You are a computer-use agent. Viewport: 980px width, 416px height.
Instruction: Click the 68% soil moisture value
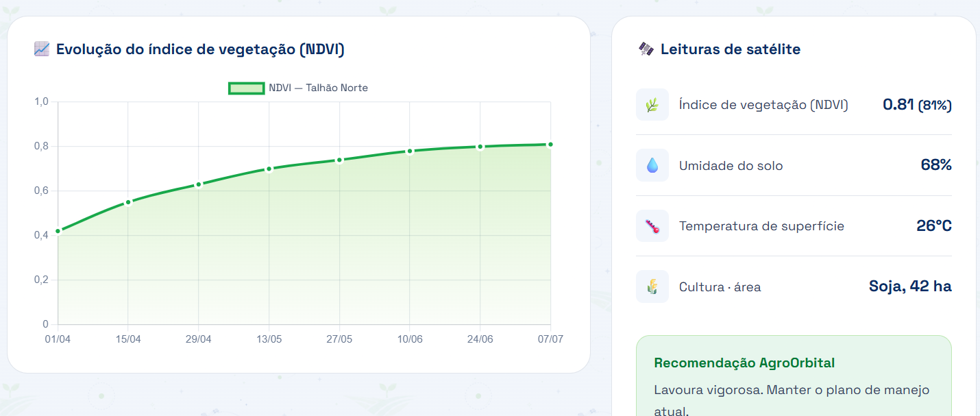click(936, 165)
